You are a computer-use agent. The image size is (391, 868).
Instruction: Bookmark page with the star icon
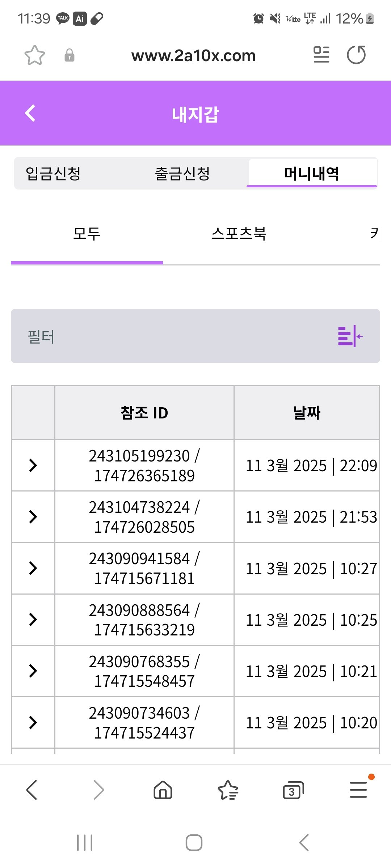[x=35, y=55]
